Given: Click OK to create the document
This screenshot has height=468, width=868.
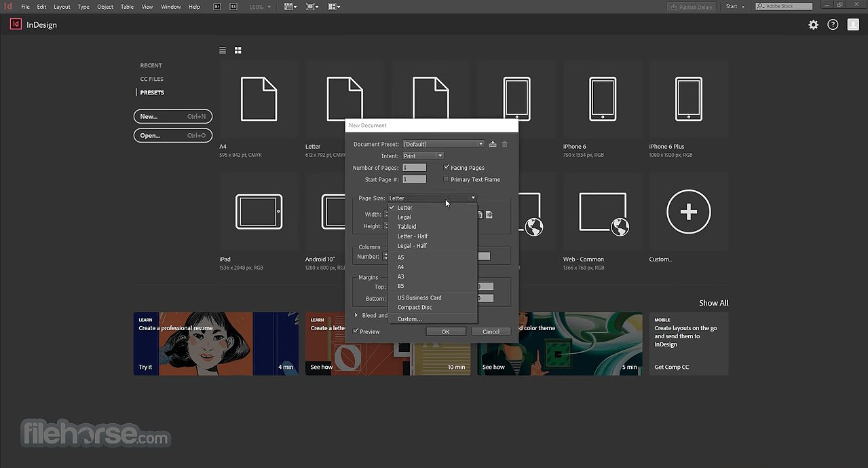Looking at the screenshot, I should tap(446, 331).
